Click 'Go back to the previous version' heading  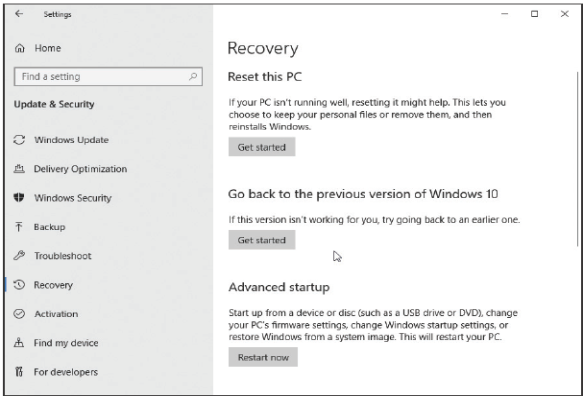[x=363, y=194]
